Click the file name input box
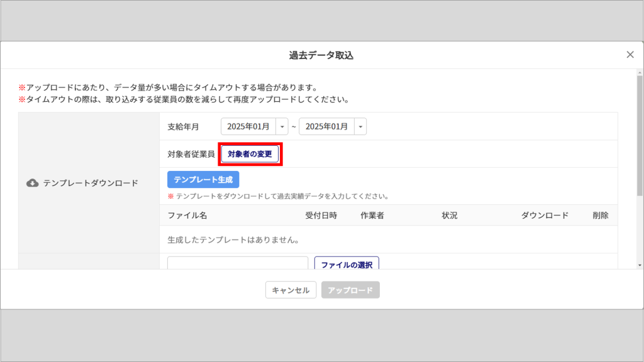The image size is (644, 362). [x=237, y=263]
